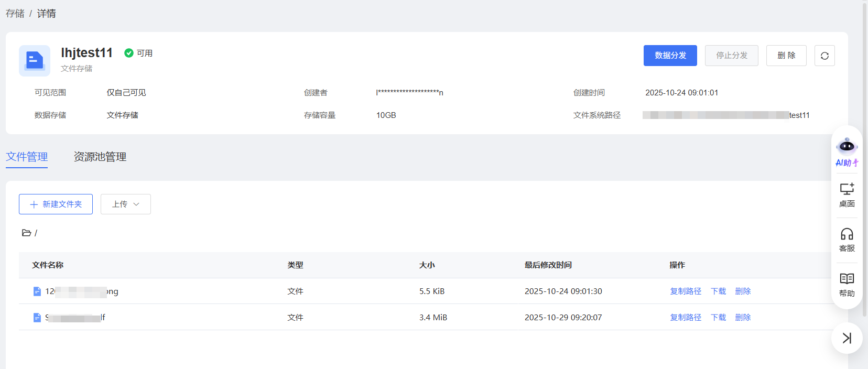Screen dimensions: 868x369
Task: Switch to the 资源池管理 tab
Action: point(100,157)
